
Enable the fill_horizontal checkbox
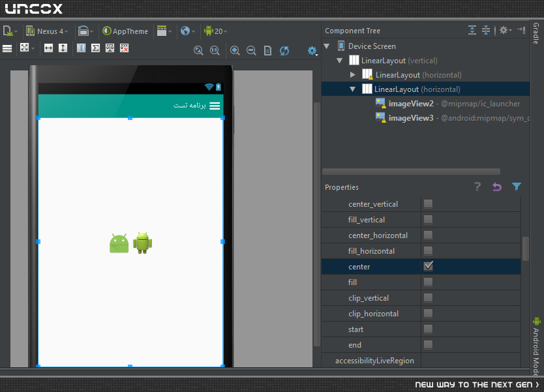click(x=428, y=250)
